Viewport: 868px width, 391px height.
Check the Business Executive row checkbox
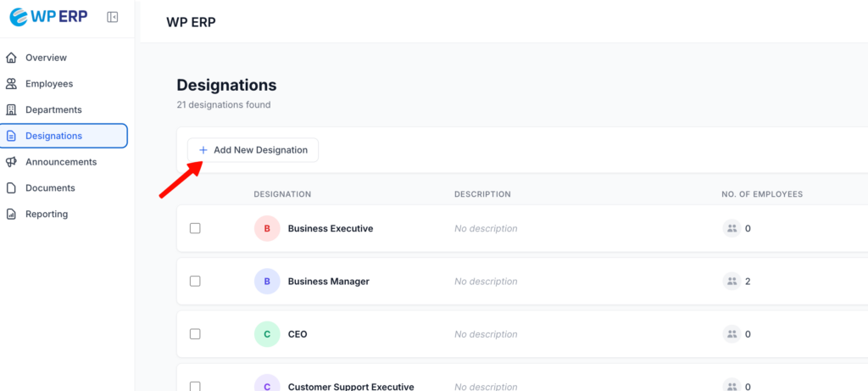pos(195,228)
